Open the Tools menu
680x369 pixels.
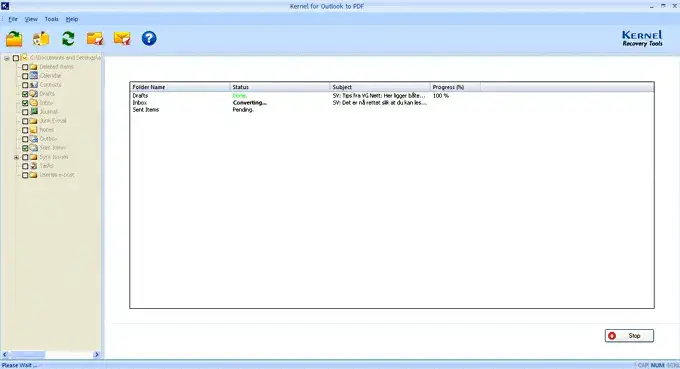(51, 19)
